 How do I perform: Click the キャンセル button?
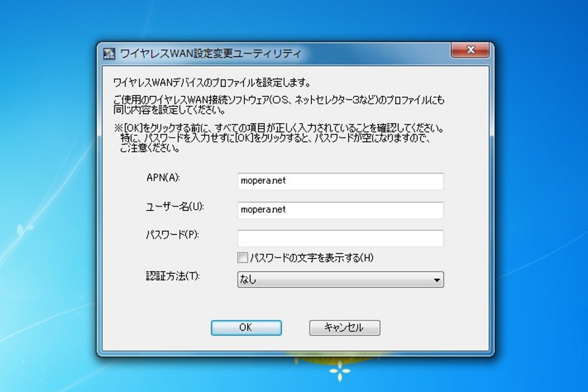[x=344, y=328]
